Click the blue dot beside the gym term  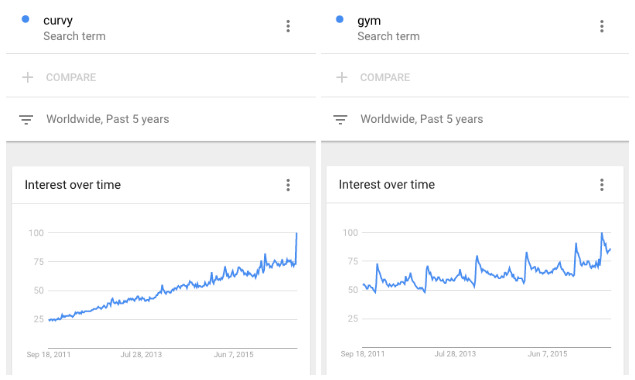click(339, 19)
